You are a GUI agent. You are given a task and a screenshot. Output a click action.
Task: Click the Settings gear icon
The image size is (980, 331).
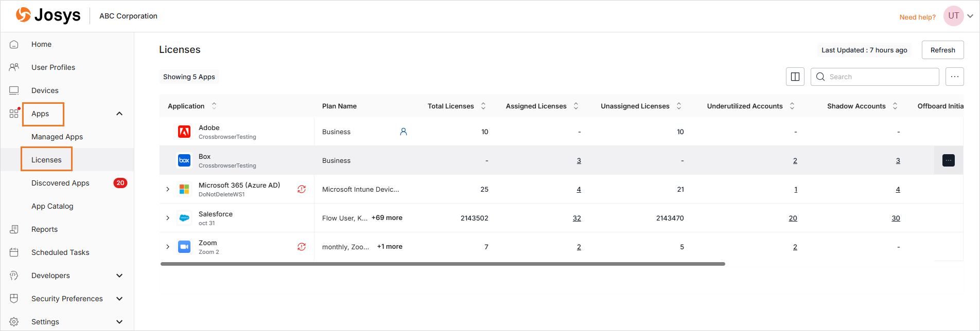pos(14,322)
